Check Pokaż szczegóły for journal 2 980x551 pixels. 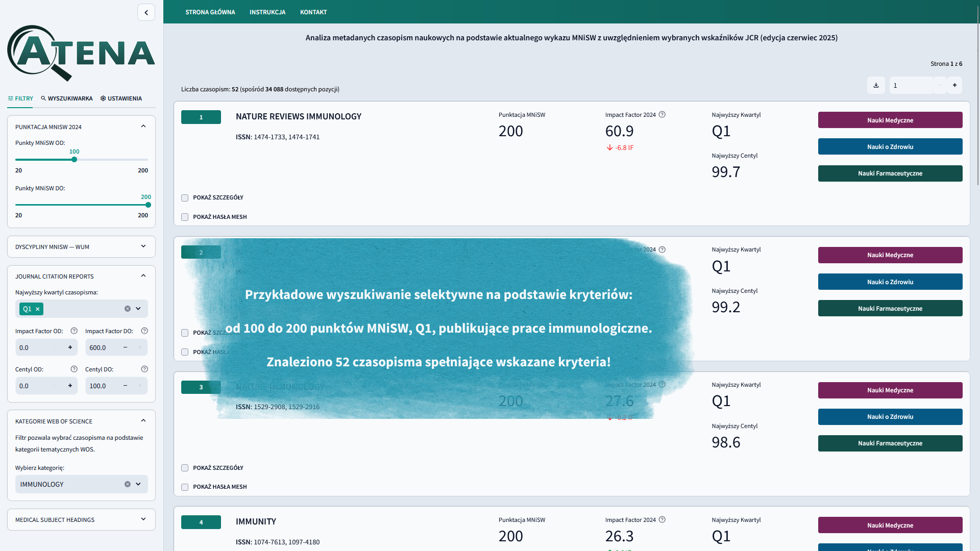click(x=185, y=333)
